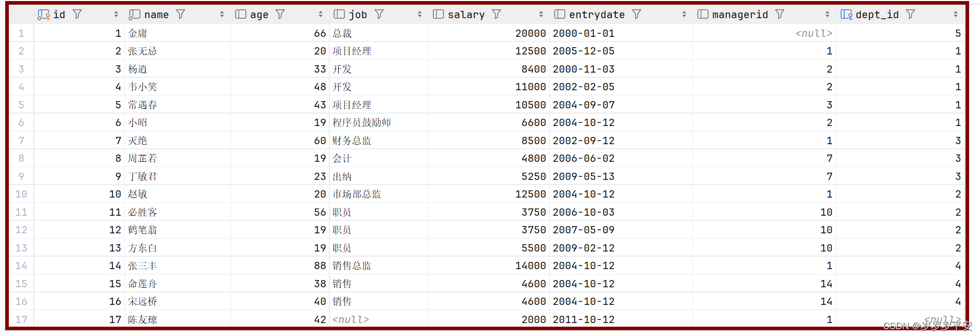Select the dept_id column header label
Viewport: 980px width, 336px height.
877,15
